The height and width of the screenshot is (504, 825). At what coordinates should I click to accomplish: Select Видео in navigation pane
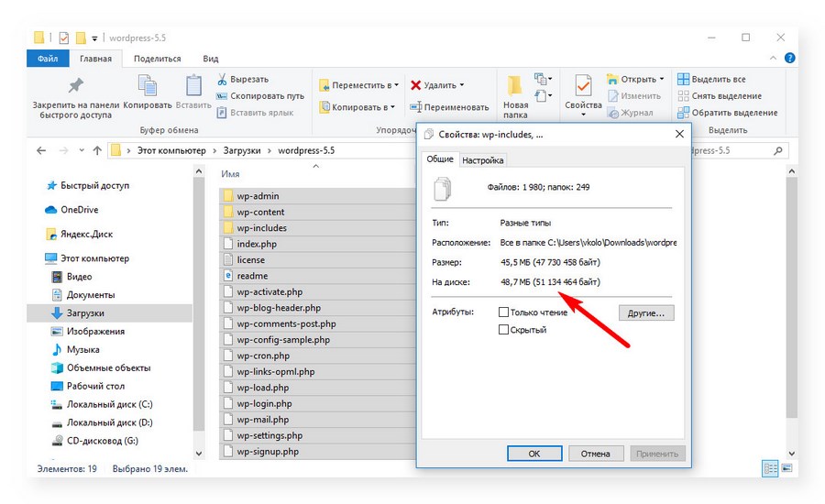pyautogui.click(x=80, y=277)
